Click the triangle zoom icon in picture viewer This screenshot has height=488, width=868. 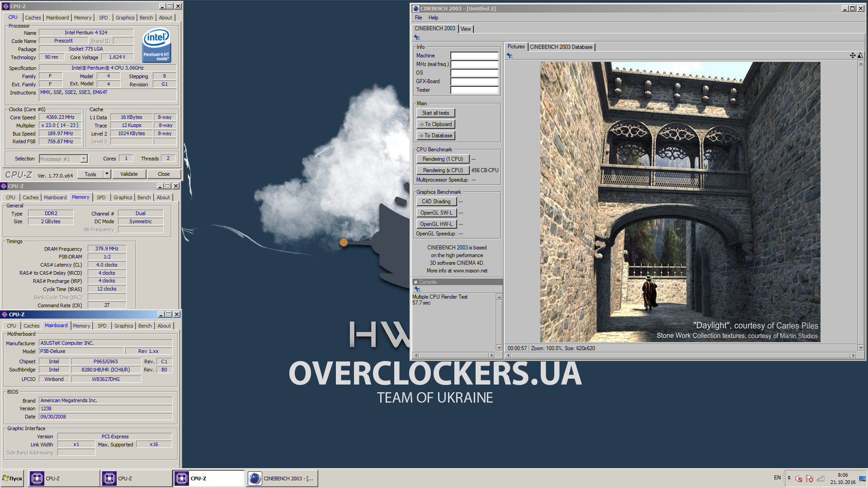click(860, 55)
